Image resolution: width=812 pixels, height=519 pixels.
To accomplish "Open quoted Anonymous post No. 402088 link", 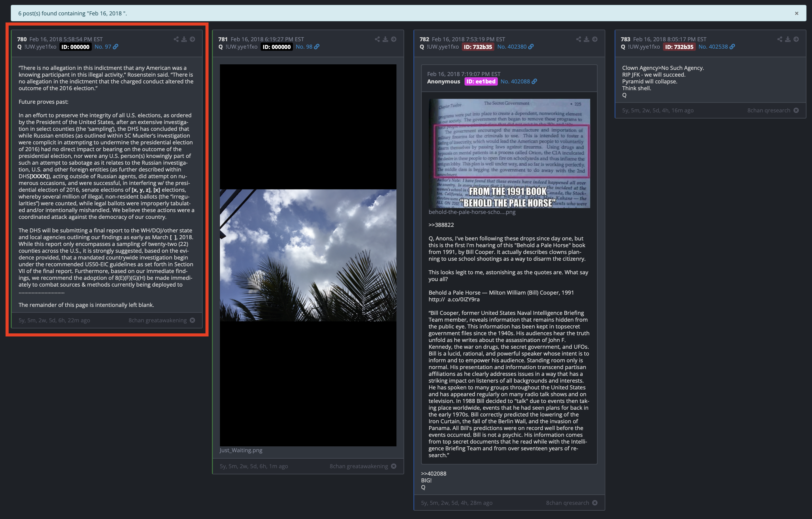I will tap(519, 82).
